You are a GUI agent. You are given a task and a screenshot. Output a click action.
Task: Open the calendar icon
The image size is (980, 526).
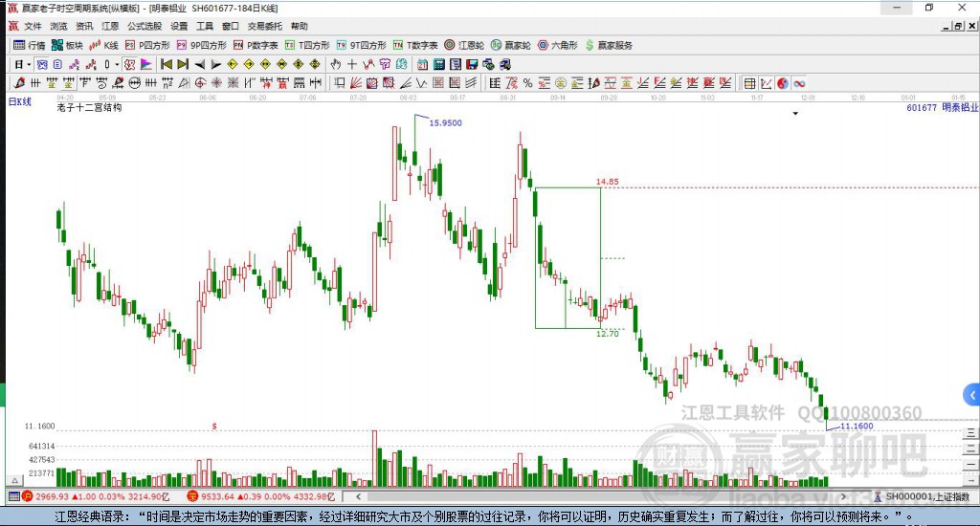[422, 64]
